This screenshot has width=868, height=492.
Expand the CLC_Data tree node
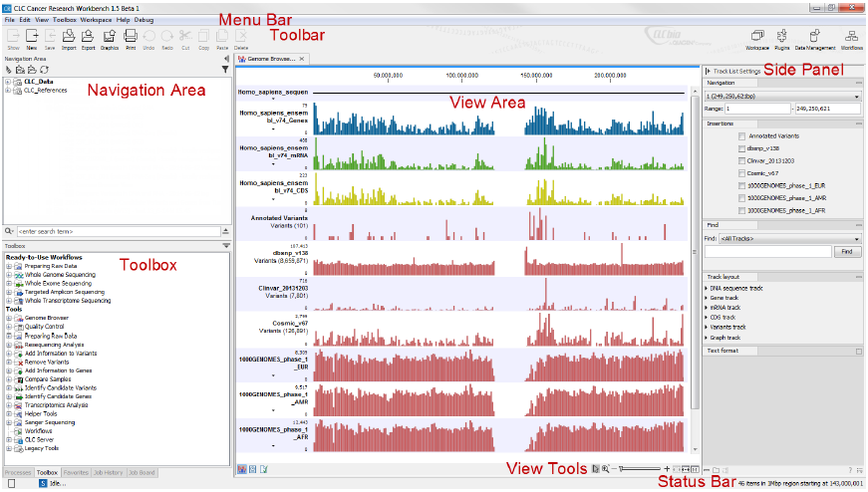coord(8,82)
